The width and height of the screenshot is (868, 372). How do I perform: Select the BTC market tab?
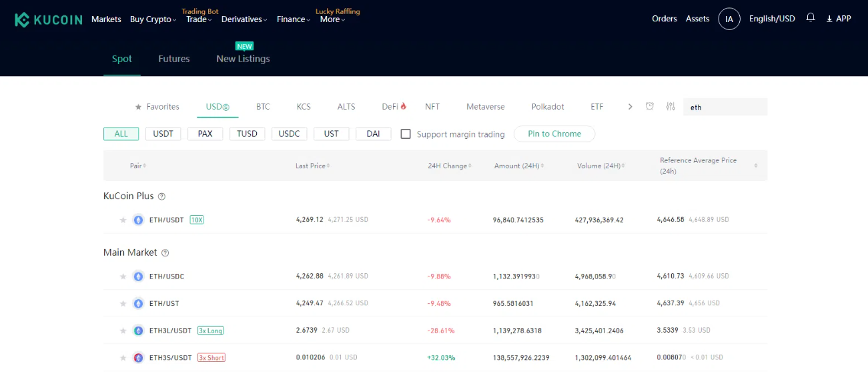[263, 107]
